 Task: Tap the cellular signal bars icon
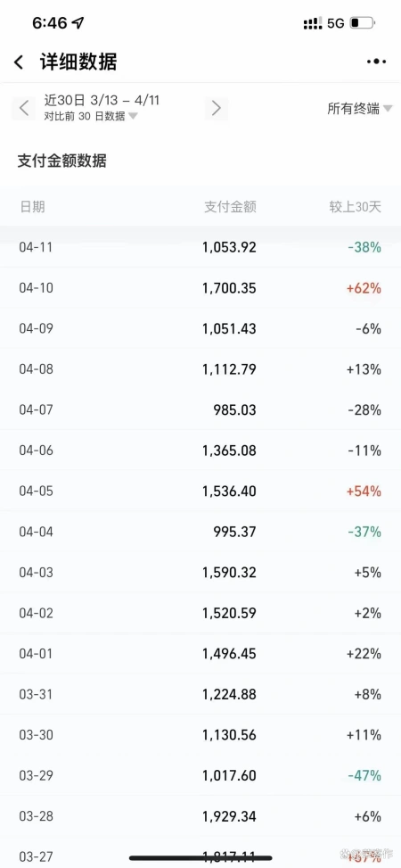[313, 23]
